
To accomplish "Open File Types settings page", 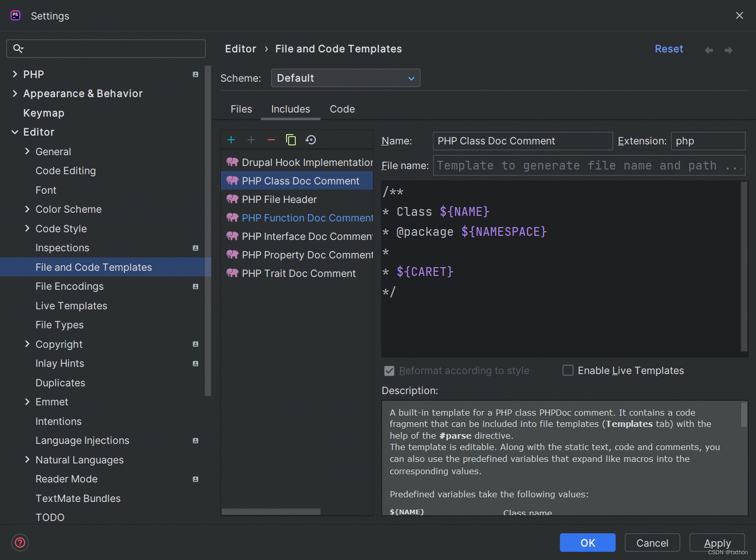I will [x=60, y=325].
